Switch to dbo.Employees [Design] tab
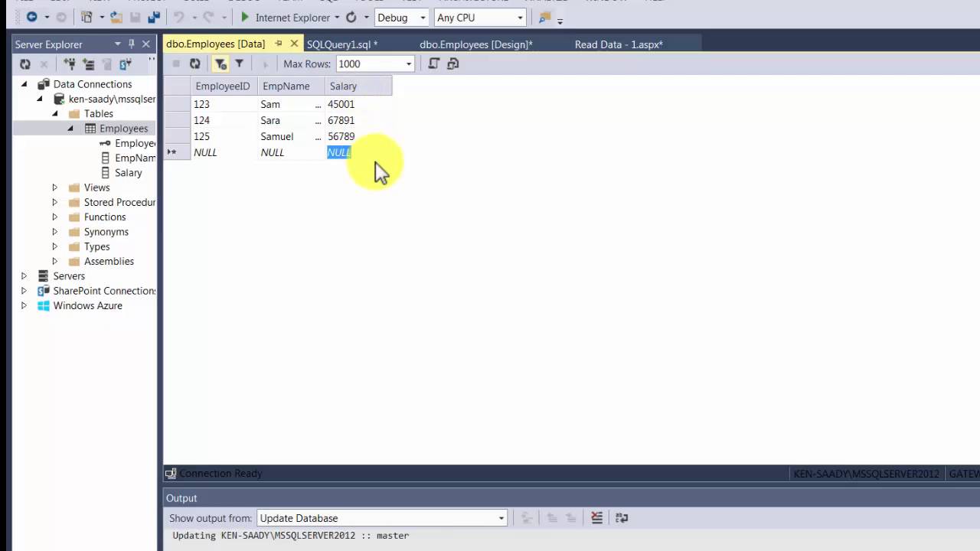 coord(475,44)
